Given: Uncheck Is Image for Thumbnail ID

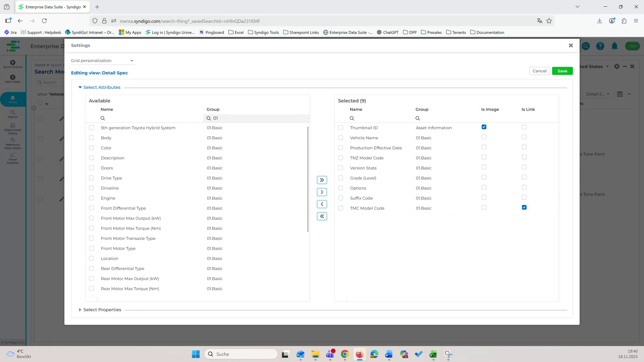Looking at the screenshot, I should (484, 127).
